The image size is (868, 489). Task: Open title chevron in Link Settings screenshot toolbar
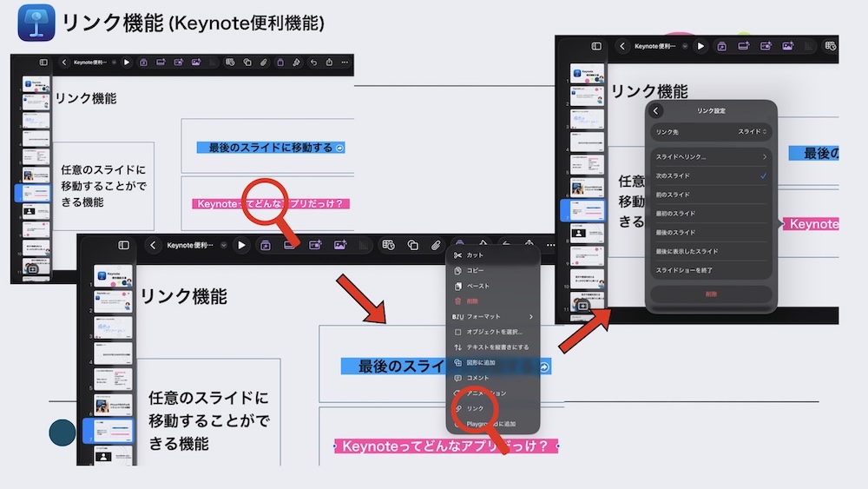[685, 47]
